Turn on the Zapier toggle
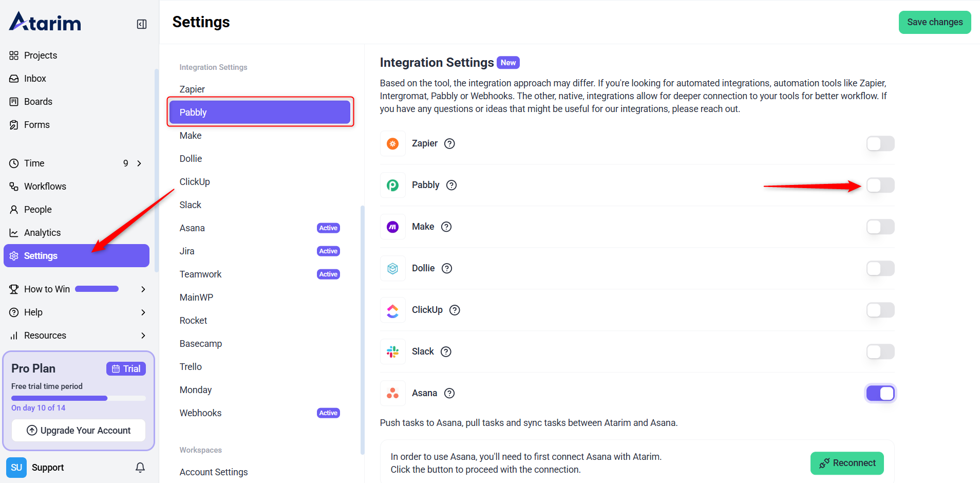Screen dimensions: 980x483 [880, 143]
